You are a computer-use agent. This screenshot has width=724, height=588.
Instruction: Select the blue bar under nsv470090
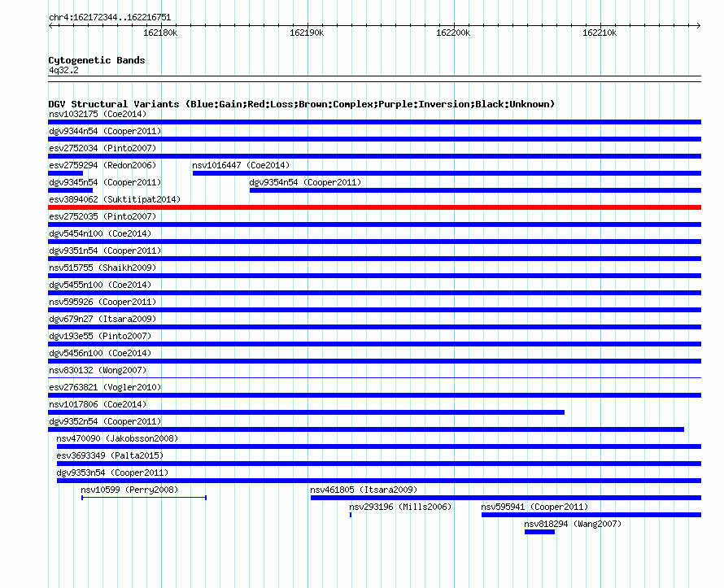tap(378, 446)
